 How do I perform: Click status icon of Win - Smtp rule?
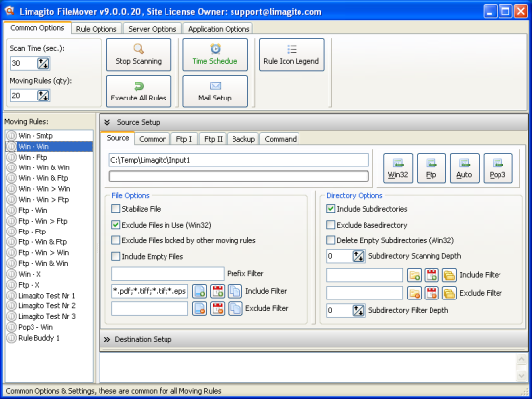click(x=11, y=136)
